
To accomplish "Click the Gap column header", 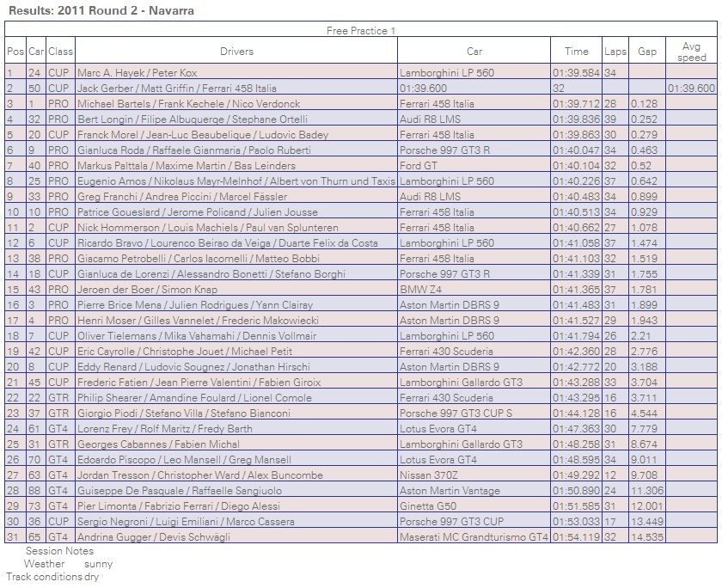I will coord(647,52).
